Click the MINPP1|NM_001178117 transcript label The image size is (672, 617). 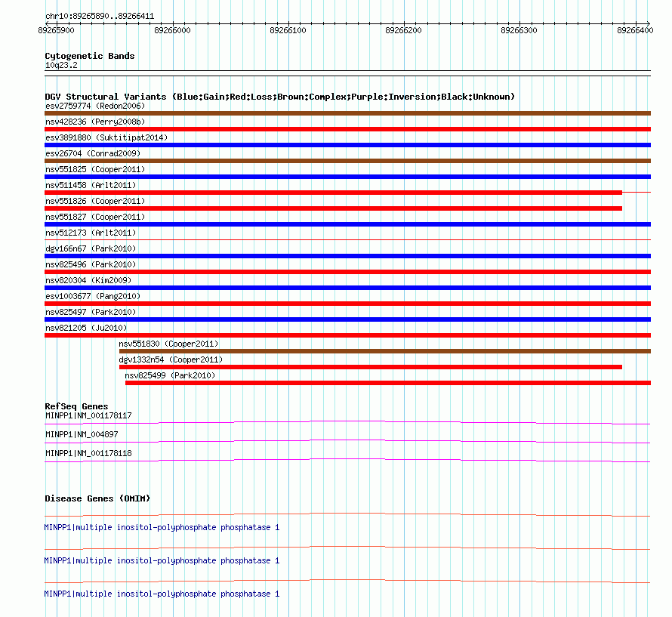tap(88, 415)
